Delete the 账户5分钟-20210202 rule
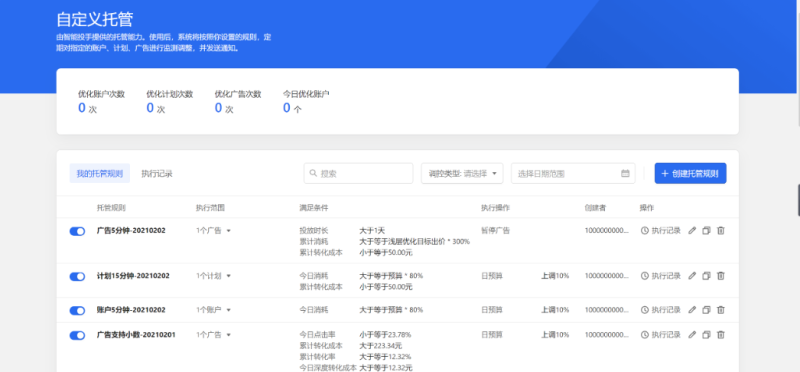 coord(720,310)
